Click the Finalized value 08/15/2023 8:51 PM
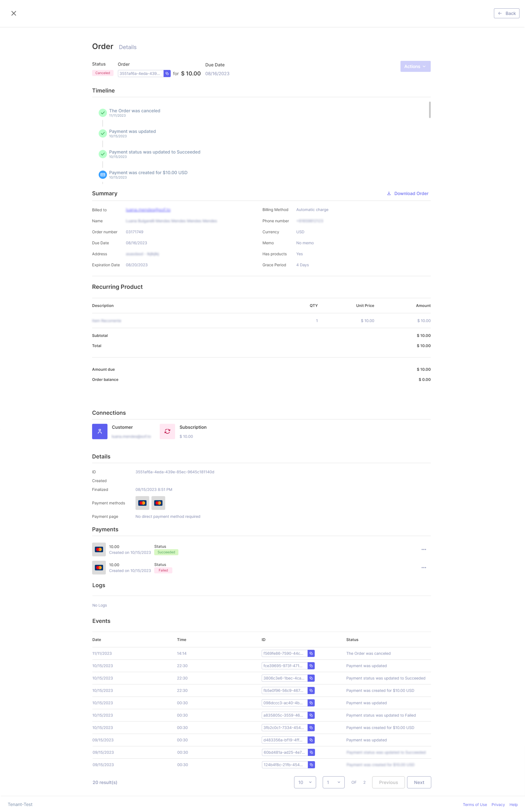This screenshot has width=525, height=812. pos(154,489)
